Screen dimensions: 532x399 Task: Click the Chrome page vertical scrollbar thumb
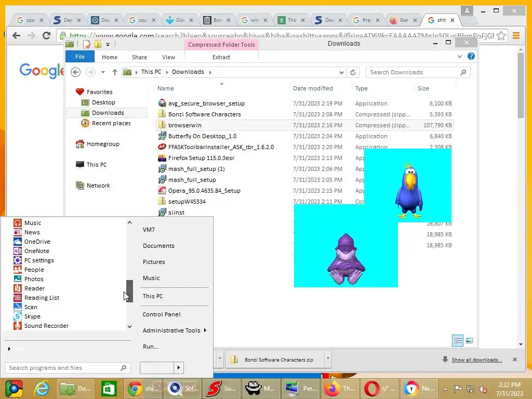[521, 86]
